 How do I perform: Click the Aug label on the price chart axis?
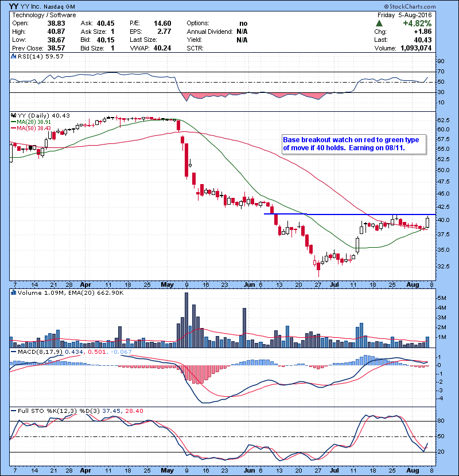tap(413, 285)
